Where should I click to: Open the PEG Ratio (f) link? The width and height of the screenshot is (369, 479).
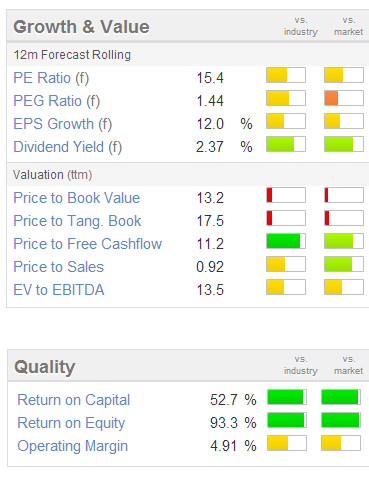(x=57, y=101)
